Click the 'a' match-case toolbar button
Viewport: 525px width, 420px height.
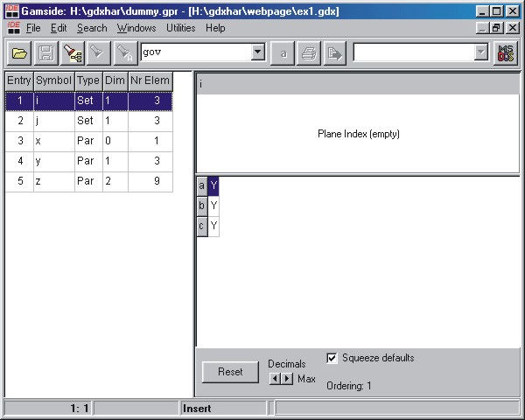tap(283, 54)
